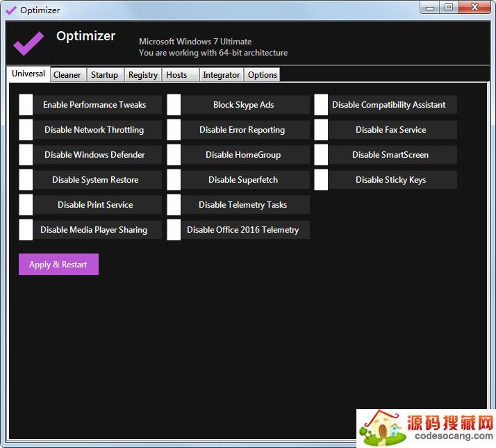This screenshot has width=496, height=448.
Task: Toggle the Disable Fax Service checkbox
Action: click(x=321, y=130)
